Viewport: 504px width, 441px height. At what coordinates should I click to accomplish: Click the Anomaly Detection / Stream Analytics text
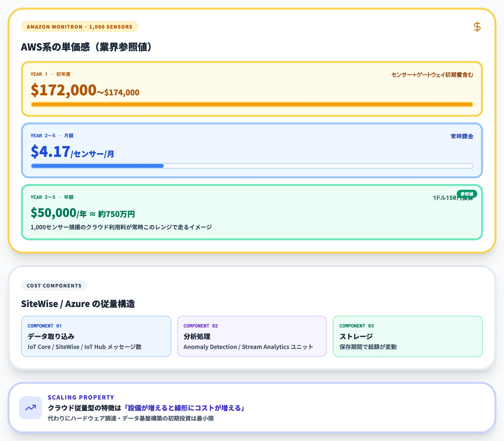[248, 347]
